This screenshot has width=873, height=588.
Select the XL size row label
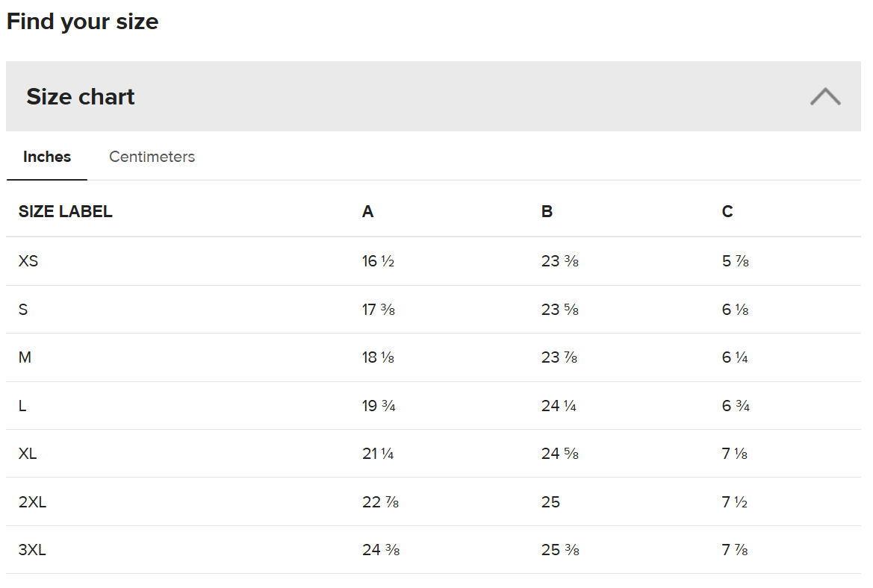(x=28, y=454)
